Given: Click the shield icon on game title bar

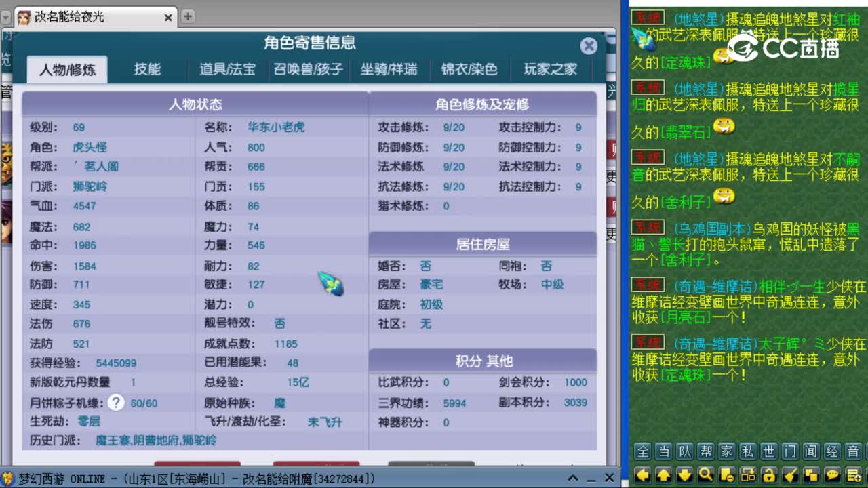Looking at the screenshot, I should (7, 479).
